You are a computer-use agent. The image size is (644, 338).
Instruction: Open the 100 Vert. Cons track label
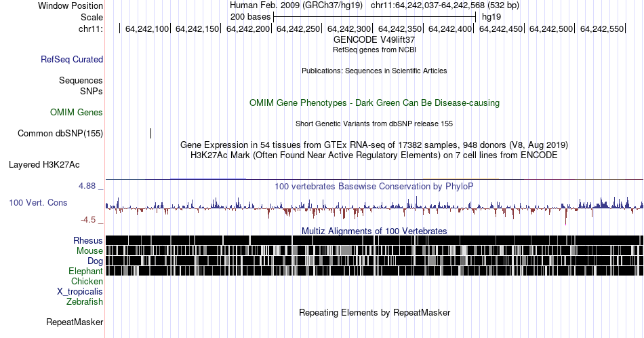[x=38, y=203]
